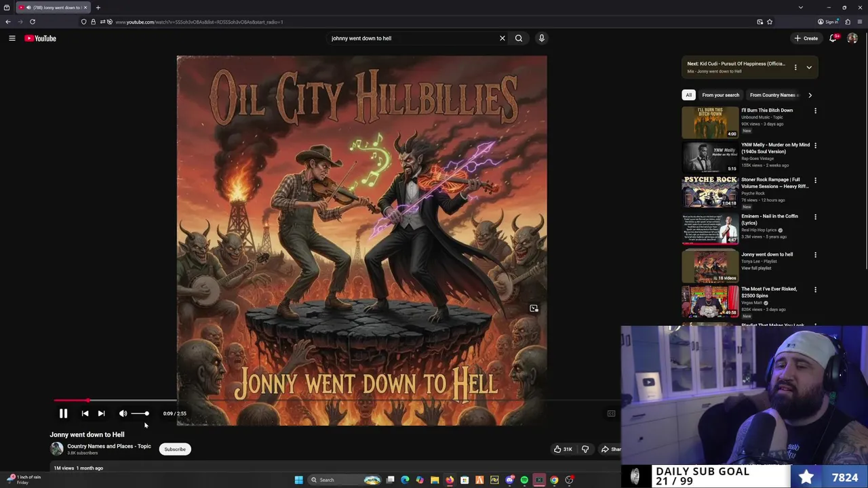868x488 pixels.
Task: Open Windows Start menu
Action: (x=298, y=480)
